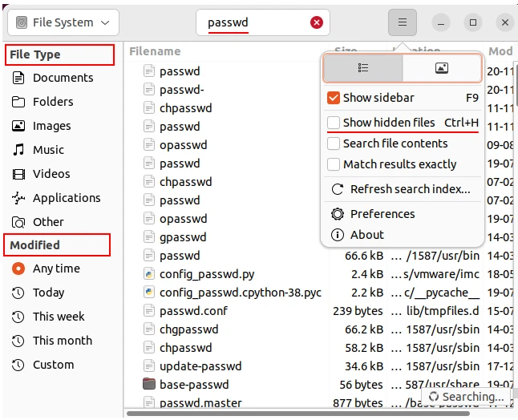The height and width of the screenshot is (420, 518).
Task: Enable Search file contents checkbox
Action: (334, 143)
